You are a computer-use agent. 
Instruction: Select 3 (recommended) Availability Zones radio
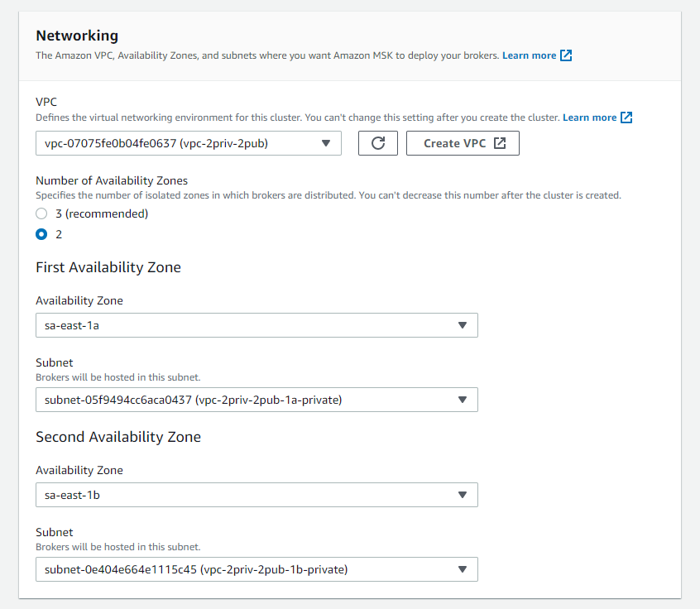(x=41, y=213)
